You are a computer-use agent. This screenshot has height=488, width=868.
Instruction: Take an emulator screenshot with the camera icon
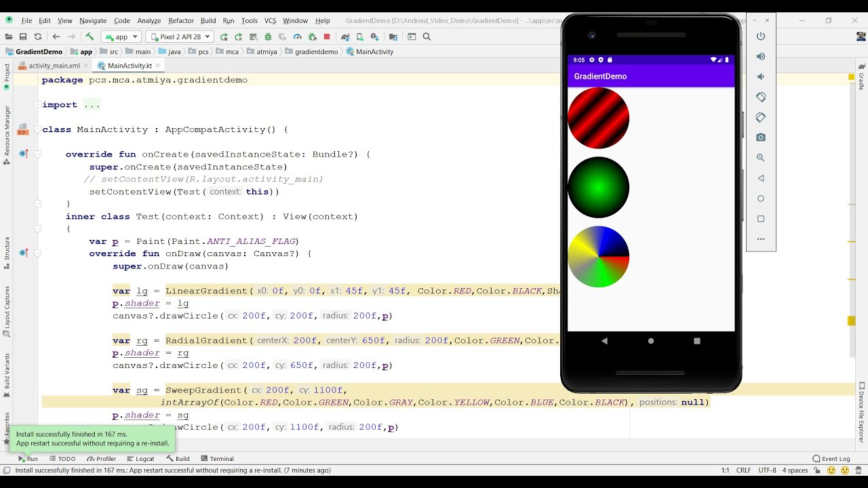click(761, 138)
